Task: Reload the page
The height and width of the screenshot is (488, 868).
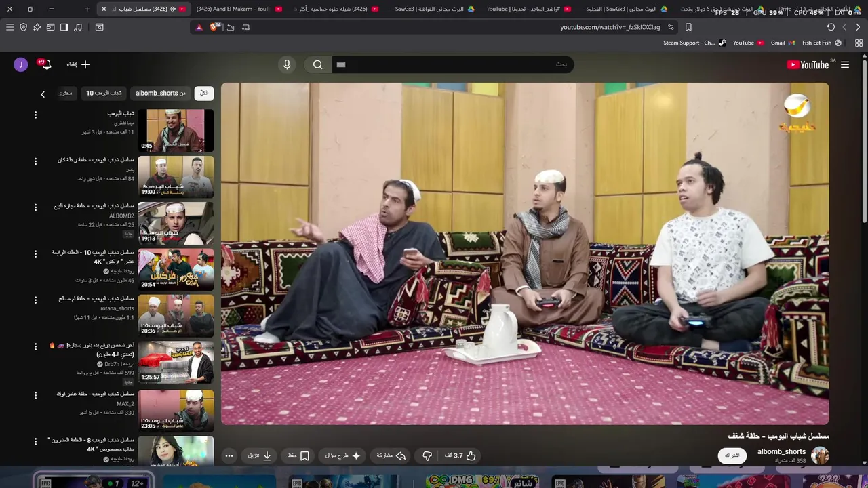Action: click(831, 27)
